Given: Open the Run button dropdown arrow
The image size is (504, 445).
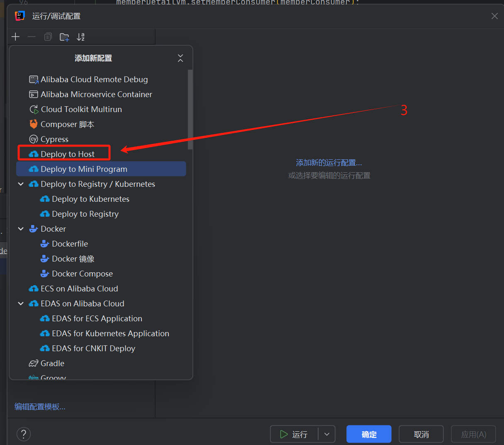Looking at the screenshot, I should [x=327, y=434].
